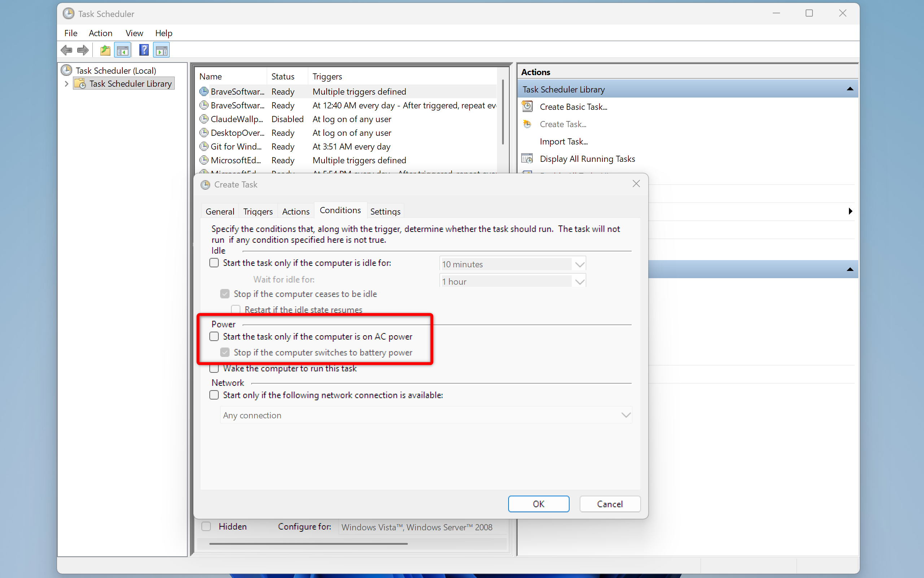Open the '10 minutes' idle duration dropdown
924x578 pixels.
coord(513,264)
